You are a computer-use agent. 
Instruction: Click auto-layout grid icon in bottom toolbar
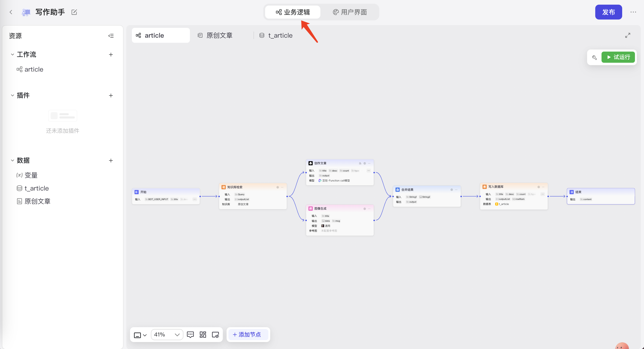click(203, 335)
